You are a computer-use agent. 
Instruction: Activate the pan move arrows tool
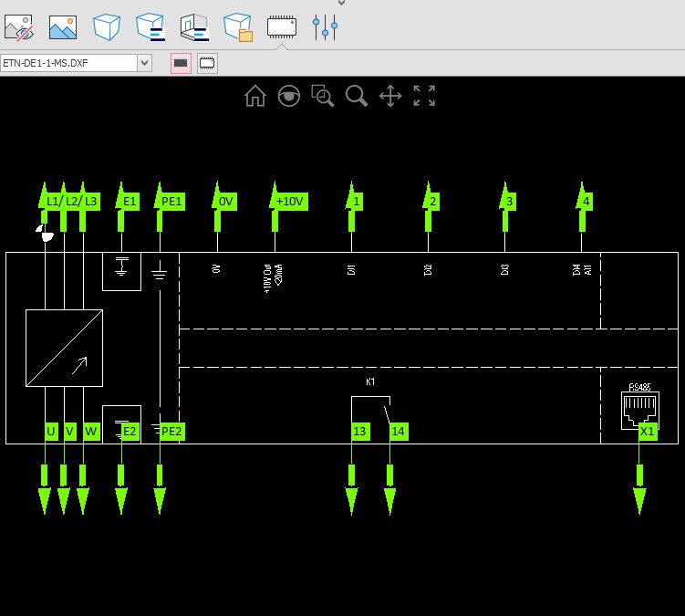[390, 96]
